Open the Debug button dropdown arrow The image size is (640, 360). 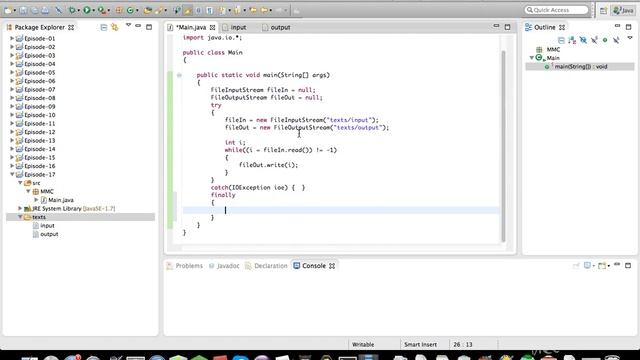[79, 11]
